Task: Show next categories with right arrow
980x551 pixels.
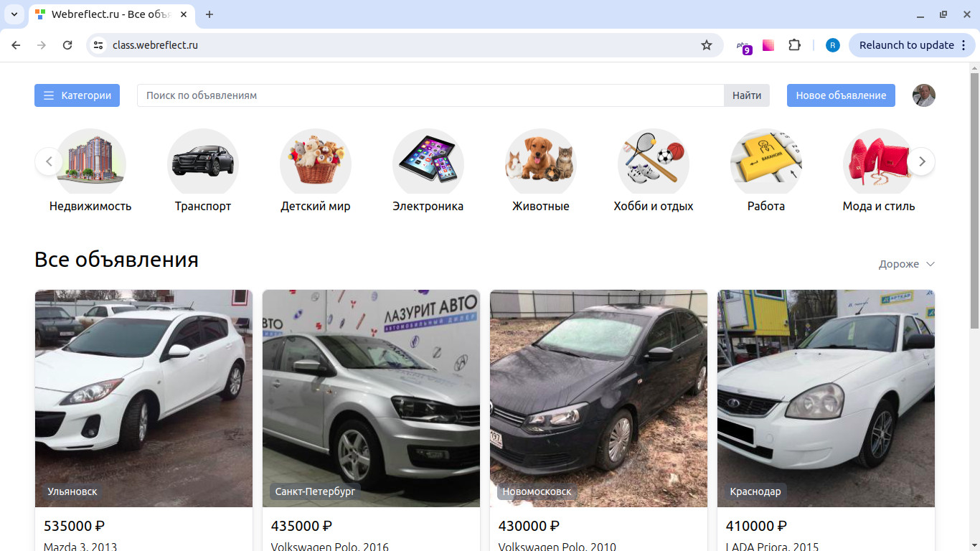Action: [x=922, y=161]
